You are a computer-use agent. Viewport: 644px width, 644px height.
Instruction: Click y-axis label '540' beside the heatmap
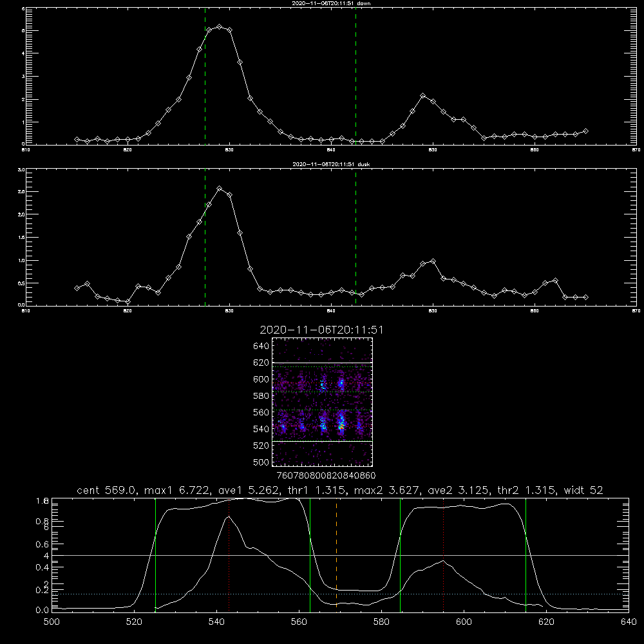pyautogui.click(x=261, y=429)
